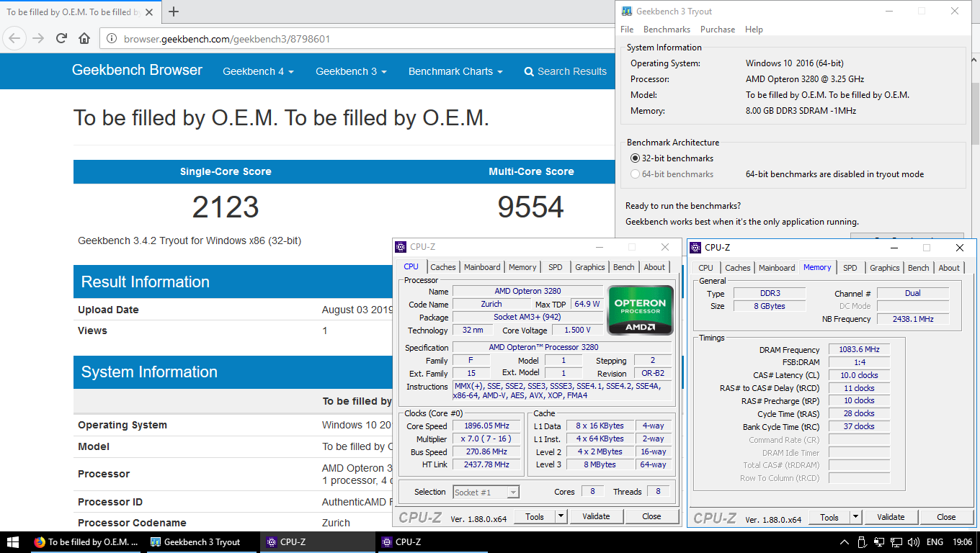980x553 pixels.
Task: Switch to Bench tab in CPU-Z CPU window
Action: [624, 267]
